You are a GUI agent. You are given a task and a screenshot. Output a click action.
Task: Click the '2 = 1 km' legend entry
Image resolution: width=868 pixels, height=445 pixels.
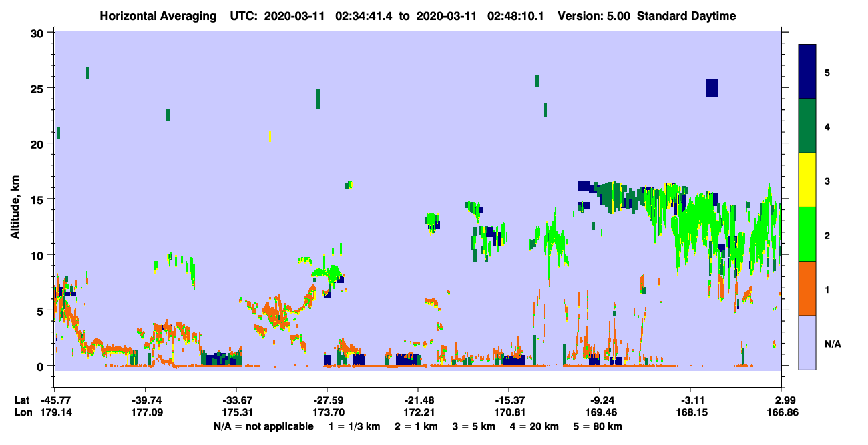416,426
